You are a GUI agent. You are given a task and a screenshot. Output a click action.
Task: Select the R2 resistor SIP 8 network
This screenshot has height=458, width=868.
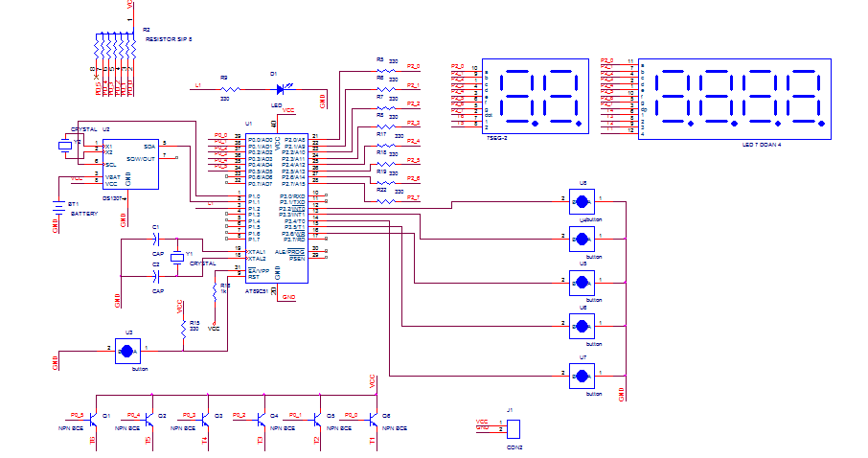(115, 47)
